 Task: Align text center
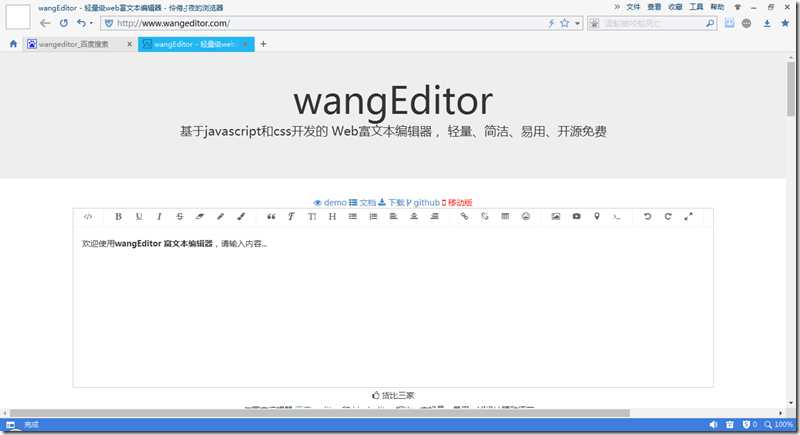[414, 217]
